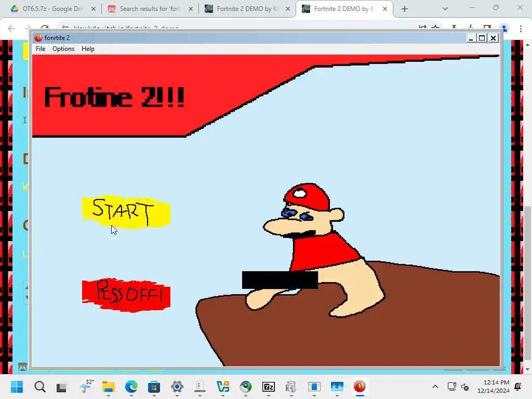This screenshot has width=532, height=399.
Task: Minimize the fonrtite 2 game window
Action: point(471,38)
